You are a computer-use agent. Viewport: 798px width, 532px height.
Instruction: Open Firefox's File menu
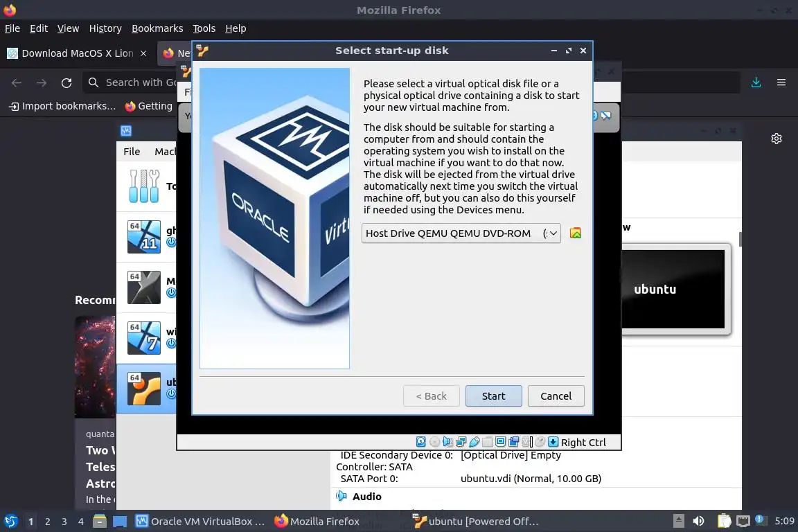click(x=12, y=28)
